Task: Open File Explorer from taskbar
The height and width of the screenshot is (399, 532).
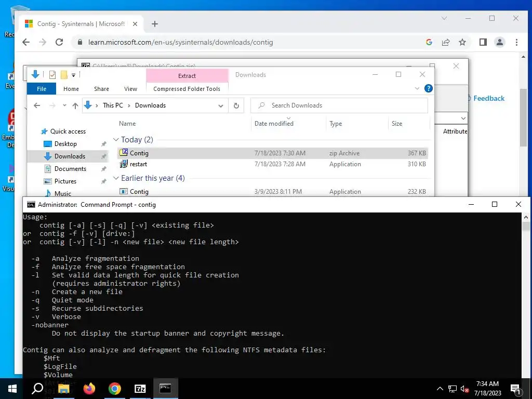Action: pyautogui.click(x=63, y=389)
